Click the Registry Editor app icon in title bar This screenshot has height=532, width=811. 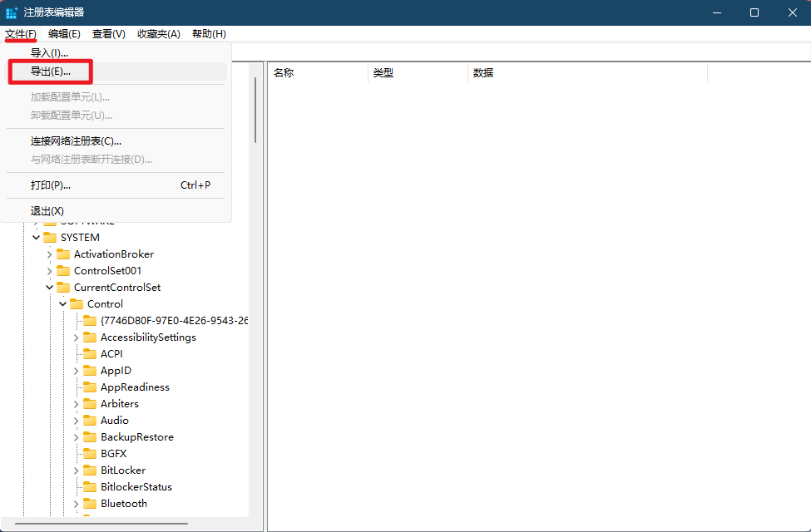click(12, 12)
